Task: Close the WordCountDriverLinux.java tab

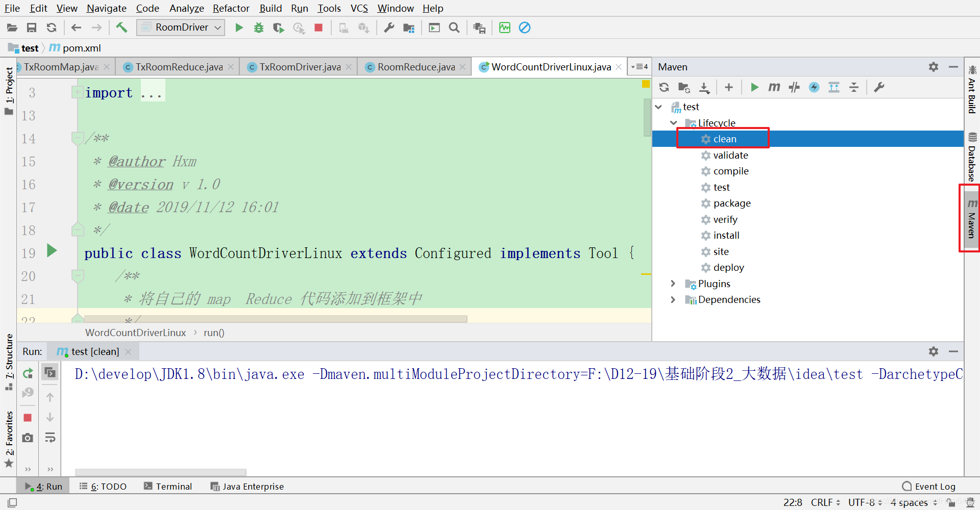Action: [619, 67]
